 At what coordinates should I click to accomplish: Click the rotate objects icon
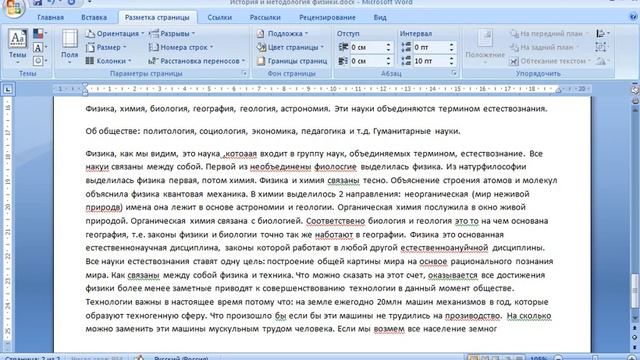(x=602, y=61)
